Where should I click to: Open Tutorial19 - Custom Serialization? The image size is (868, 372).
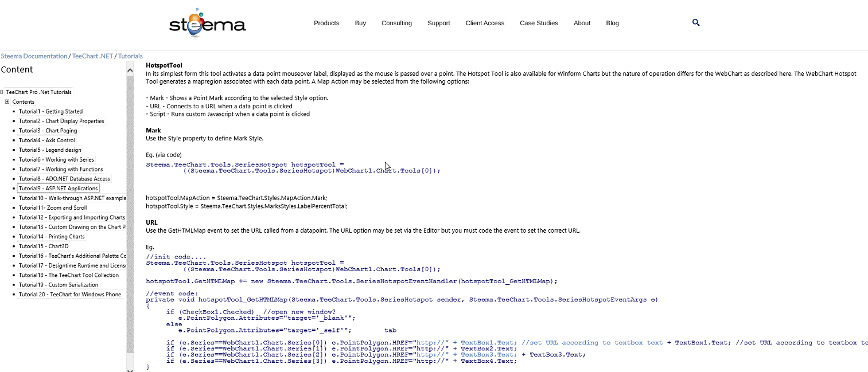click(59, 285)
